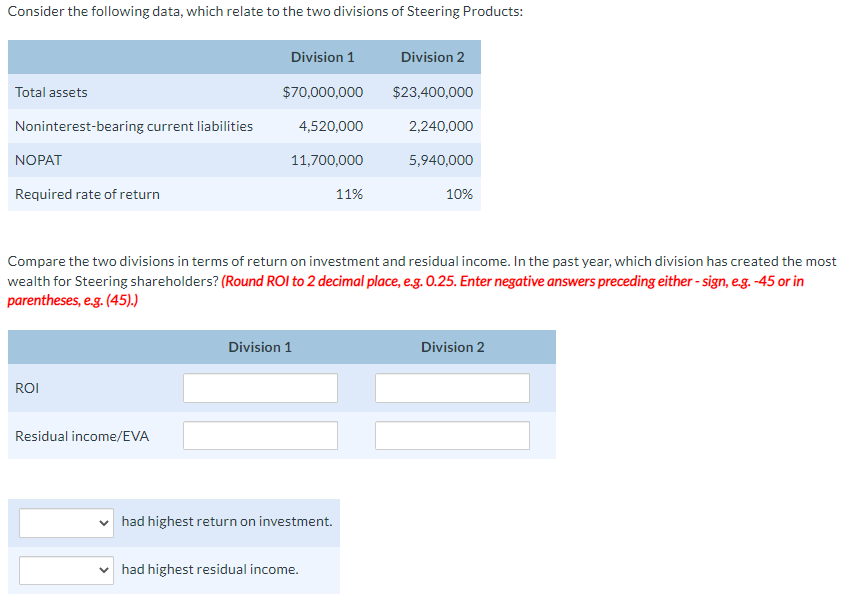Expand the chevron on the first answer selector
The image size is (847, 602).
pos(104,522)
